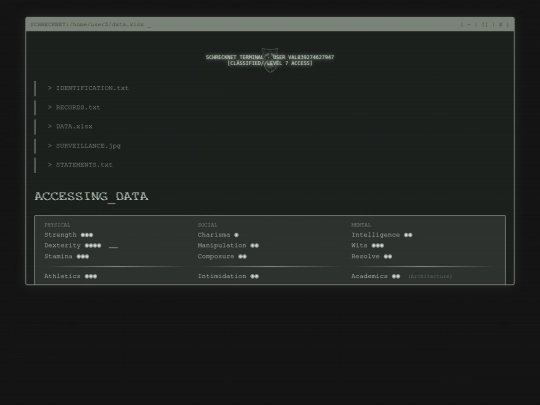This screenshot has height=405, width=540.
Task: Click the PHYSICAL column header
Action: pos(57,225)
